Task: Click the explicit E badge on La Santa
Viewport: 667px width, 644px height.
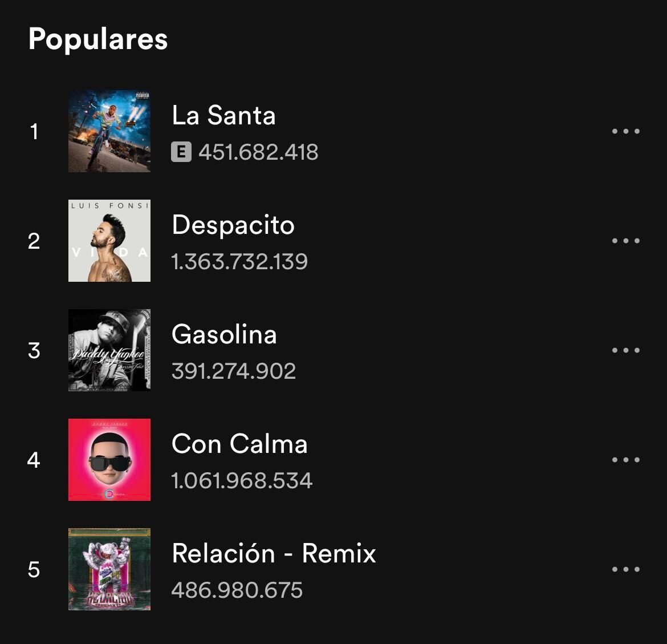Action: coord(181,152)
